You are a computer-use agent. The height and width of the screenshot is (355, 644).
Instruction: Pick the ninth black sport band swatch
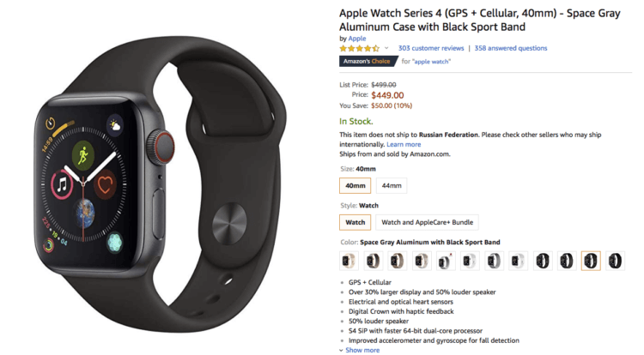click(543, 261)
